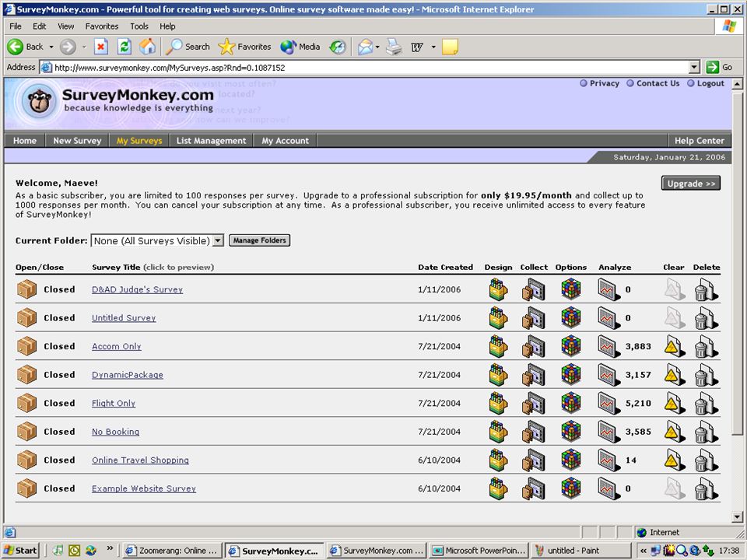Click the scrollbar down arrow
Viewport: 747px width, 560px height.
[x=737, y=516]
